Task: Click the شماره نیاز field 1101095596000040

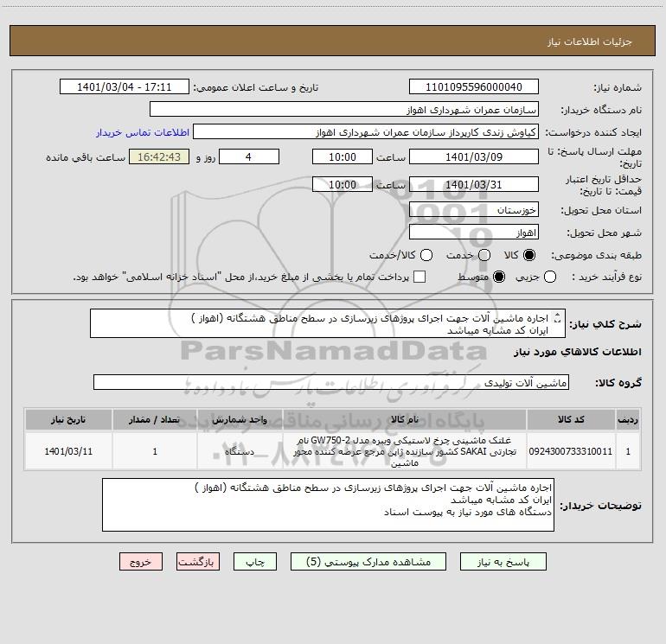Action: (474, 87)
